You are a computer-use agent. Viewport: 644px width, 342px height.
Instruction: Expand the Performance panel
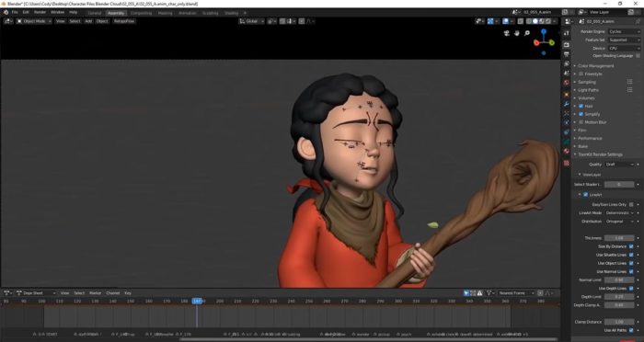click(x=590, y=138)
